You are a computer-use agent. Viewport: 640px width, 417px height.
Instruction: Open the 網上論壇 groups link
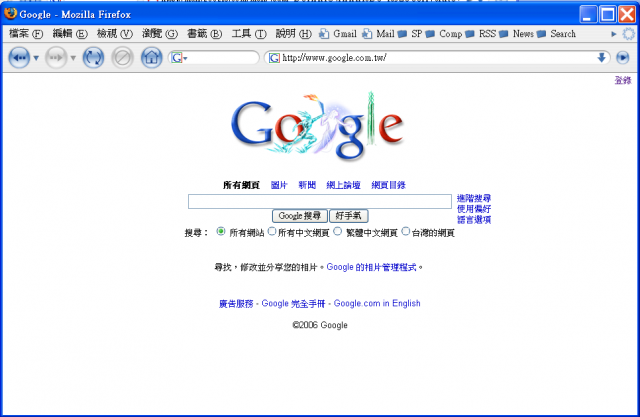tap(343, 185)
